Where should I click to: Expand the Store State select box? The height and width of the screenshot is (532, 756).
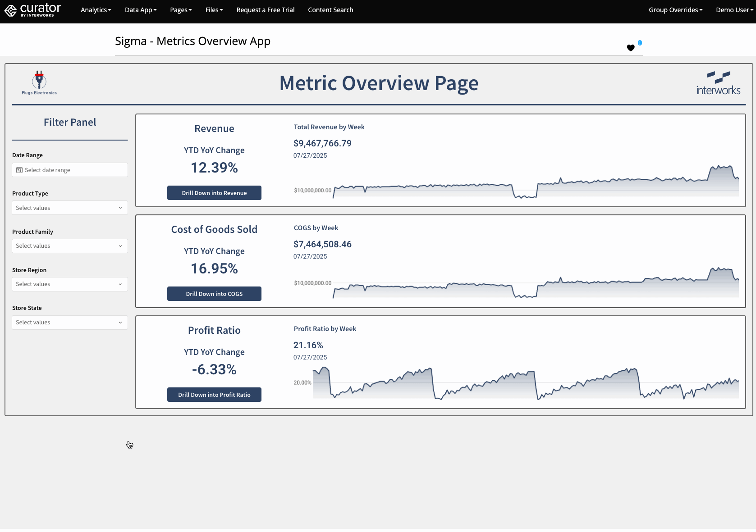[x=70, y=323]
